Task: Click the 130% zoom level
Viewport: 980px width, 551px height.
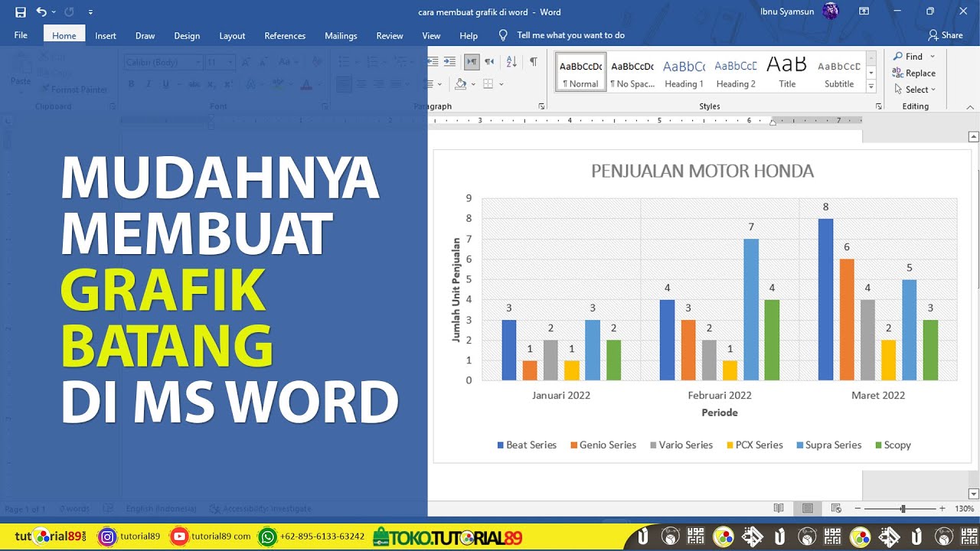Action: coord(964,509)
